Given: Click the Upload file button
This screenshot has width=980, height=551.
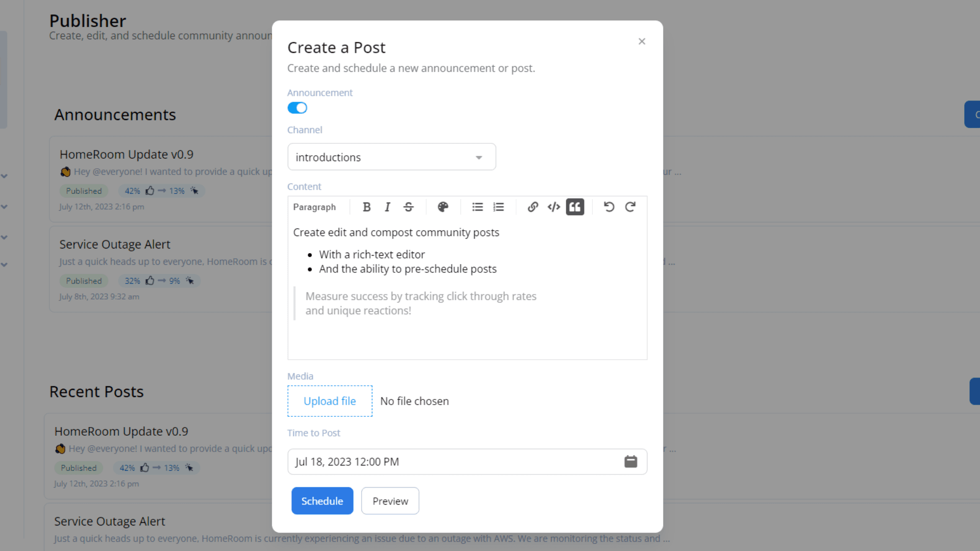Looking at the screenshot, I should point(330,401).
